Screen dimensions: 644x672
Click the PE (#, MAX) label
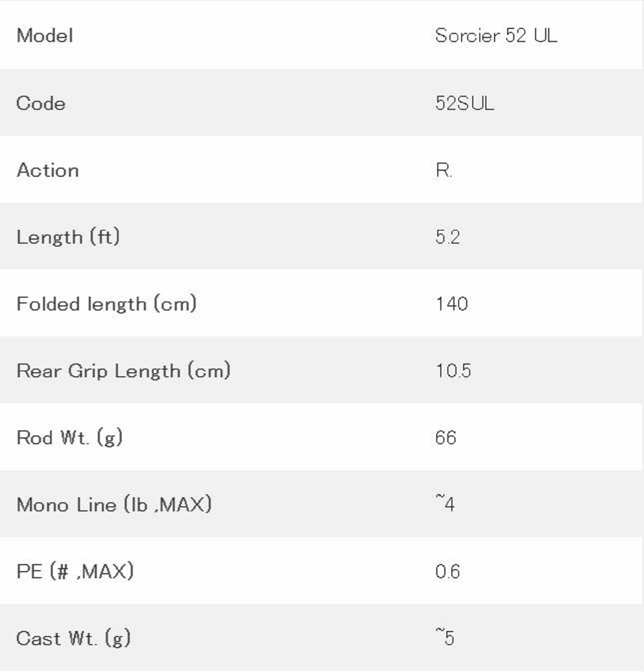click(x=75, y=572)
